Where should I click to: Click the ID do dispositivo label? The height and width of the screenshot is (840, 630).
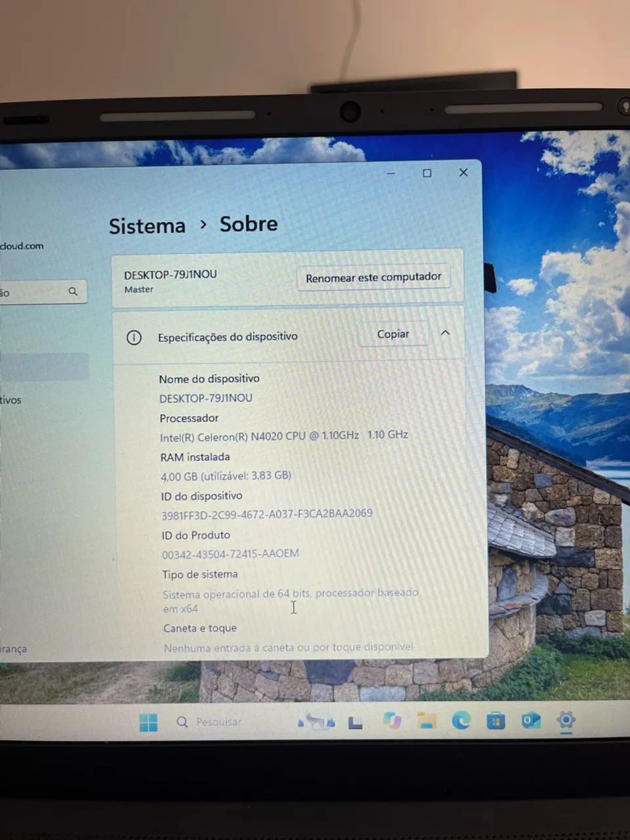point(201,496)
